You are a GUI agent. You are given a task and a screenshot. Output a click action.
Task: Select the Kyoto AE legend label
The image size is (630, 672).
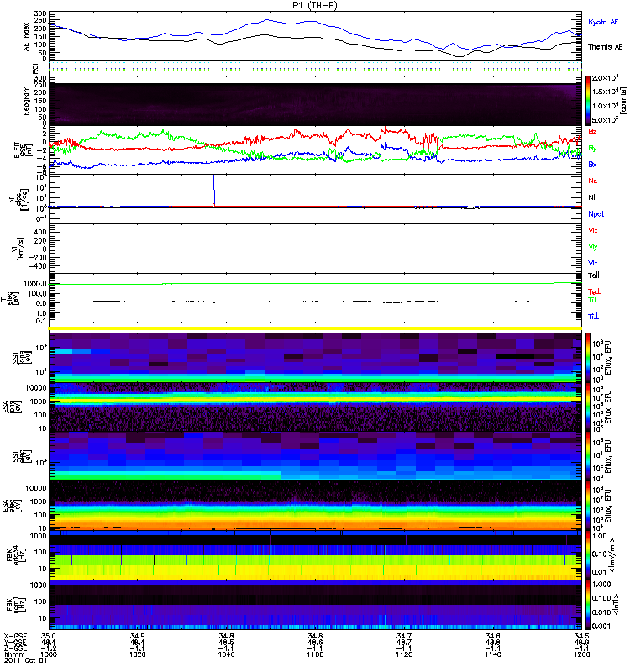pyautogui.click(x=603, y=22)
